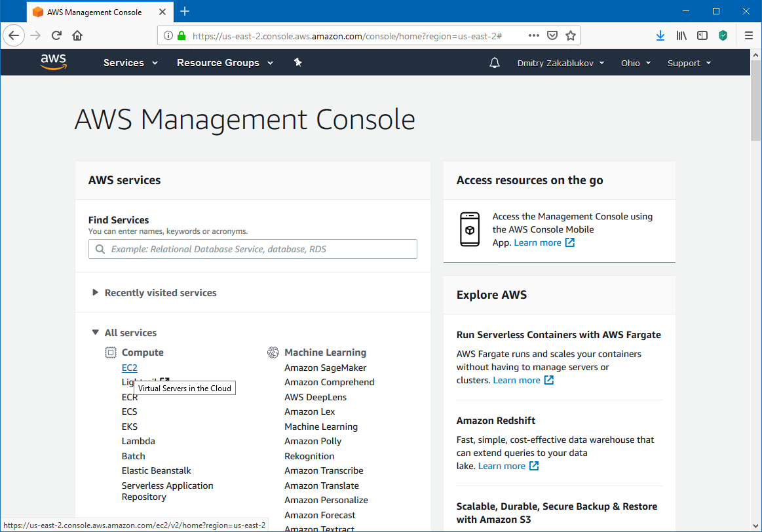
Task: Collapse the All services section
Action: [x=125, y=332]
